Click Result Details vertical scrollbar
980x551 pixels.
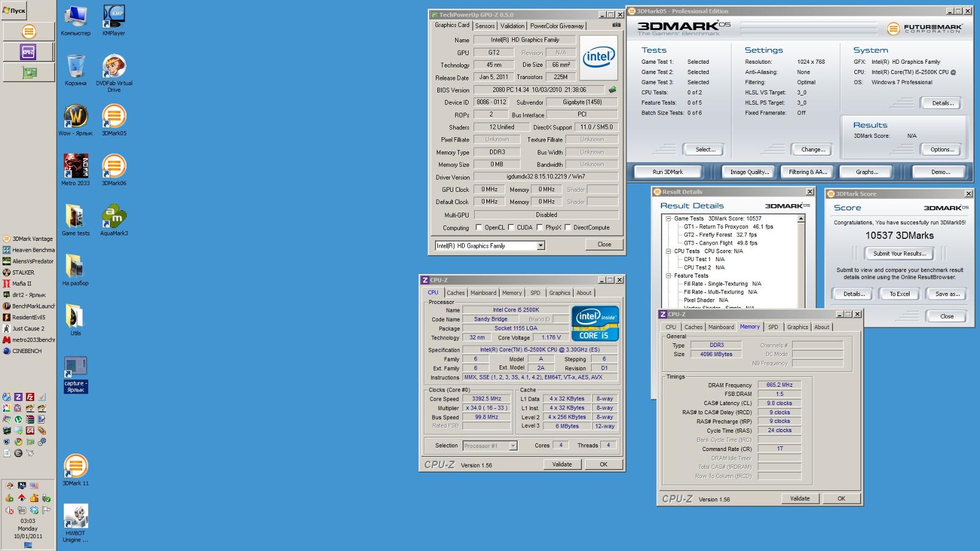click(801, 262)
